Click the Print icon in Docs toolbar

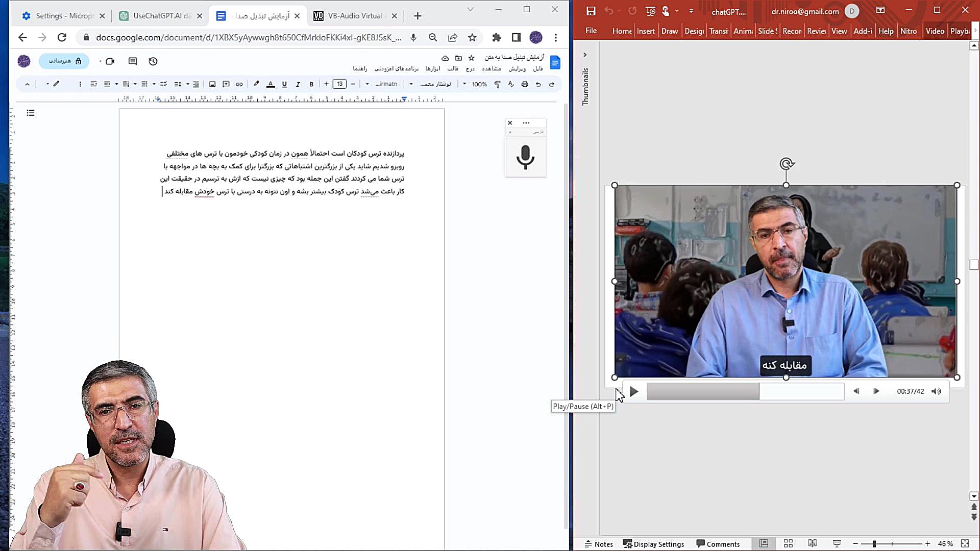tap(524, 84)
